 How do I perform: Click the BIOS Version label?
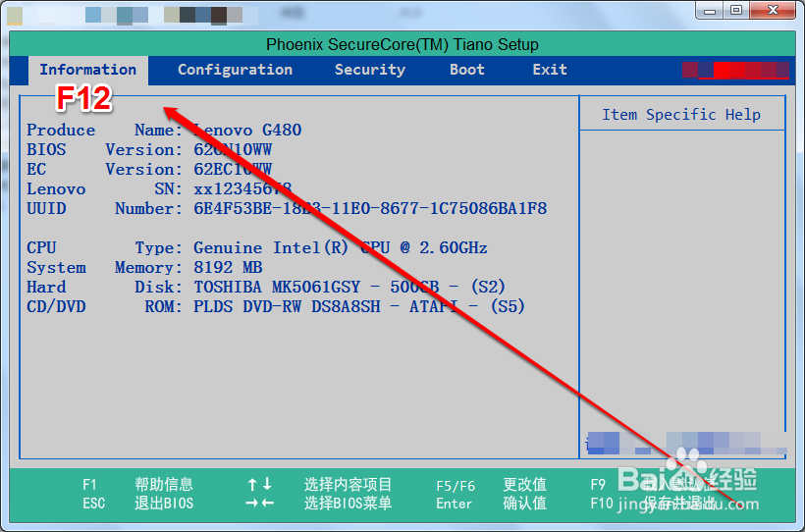point(104,149)
